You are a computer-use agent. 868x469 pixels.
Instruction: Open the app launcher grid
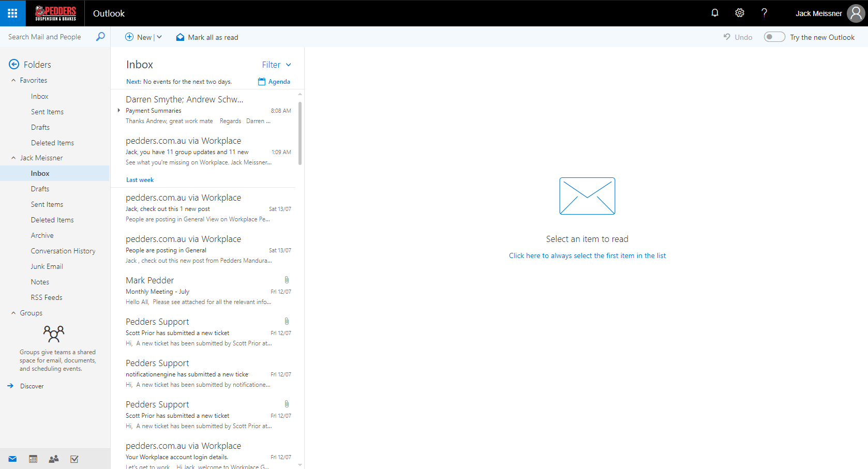point(12,13)
